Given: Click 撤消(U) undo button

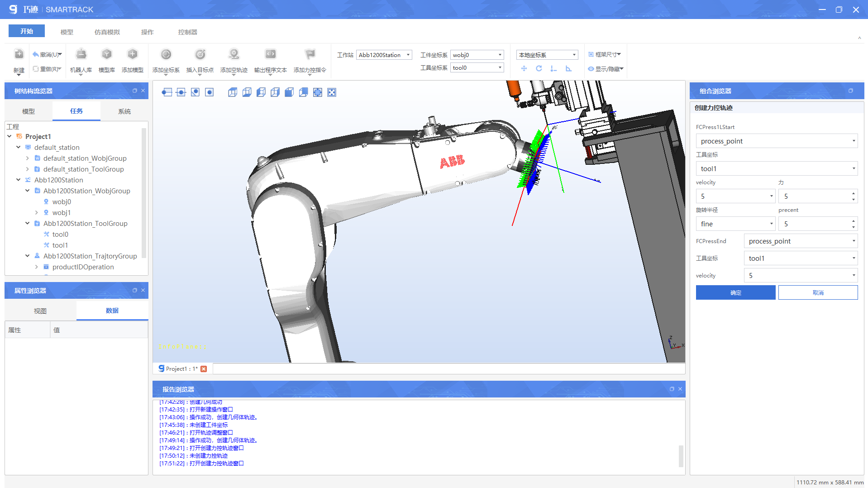Looking at the screenshot, I should tap(47, 55).
